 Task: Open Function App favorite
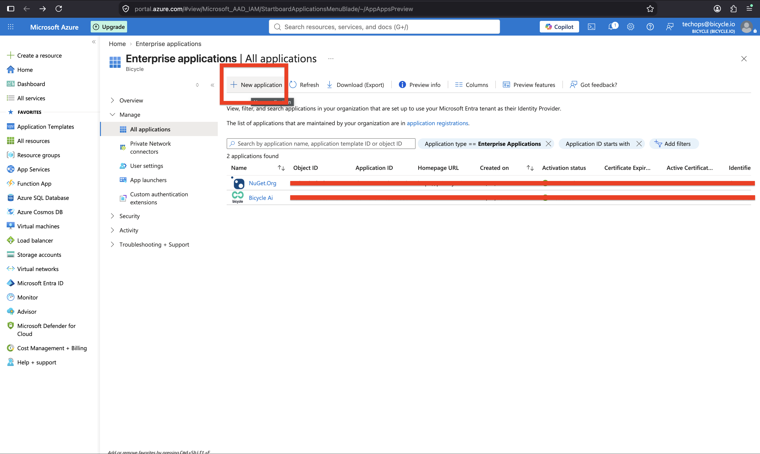(29, 183)
